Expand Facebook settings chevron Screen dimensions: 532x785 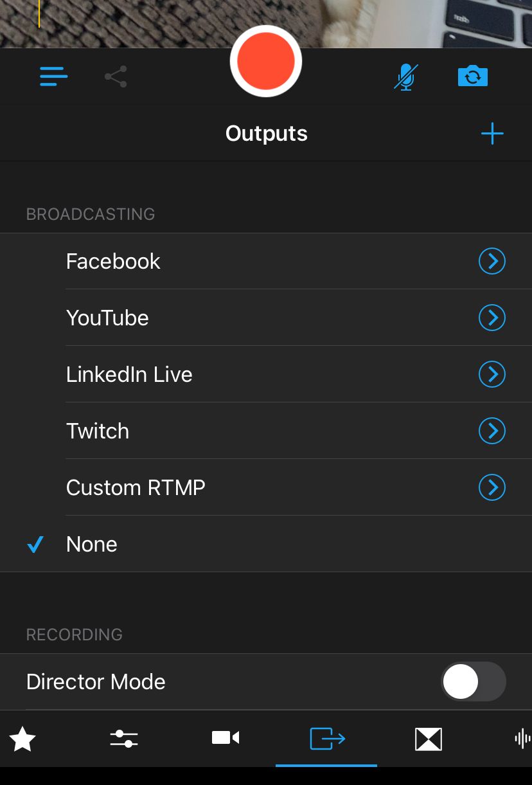click(492, 262)
